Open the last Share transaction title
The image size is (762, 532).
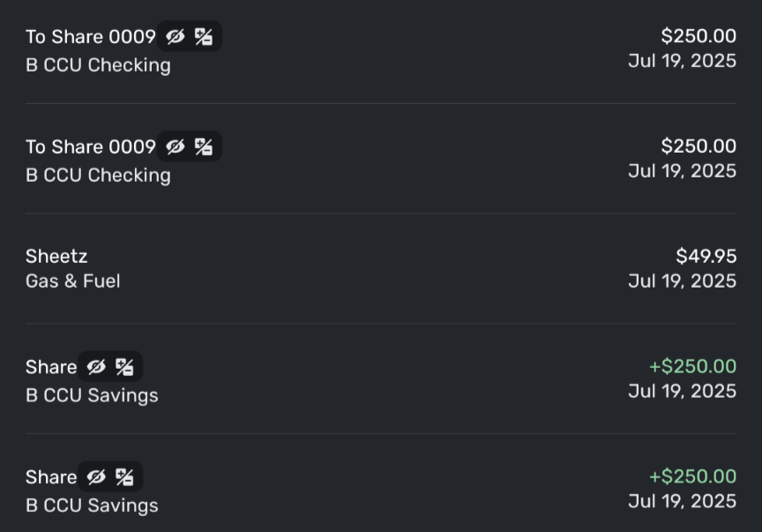[51, 477]
